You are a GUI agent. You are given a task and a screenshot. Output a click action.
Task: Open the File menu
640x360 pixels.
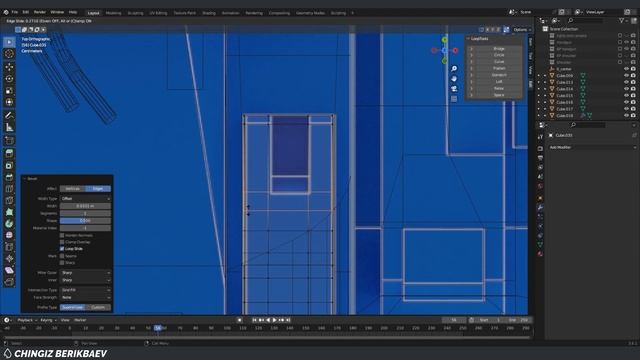pyautogui.click(x=15, y=12)
